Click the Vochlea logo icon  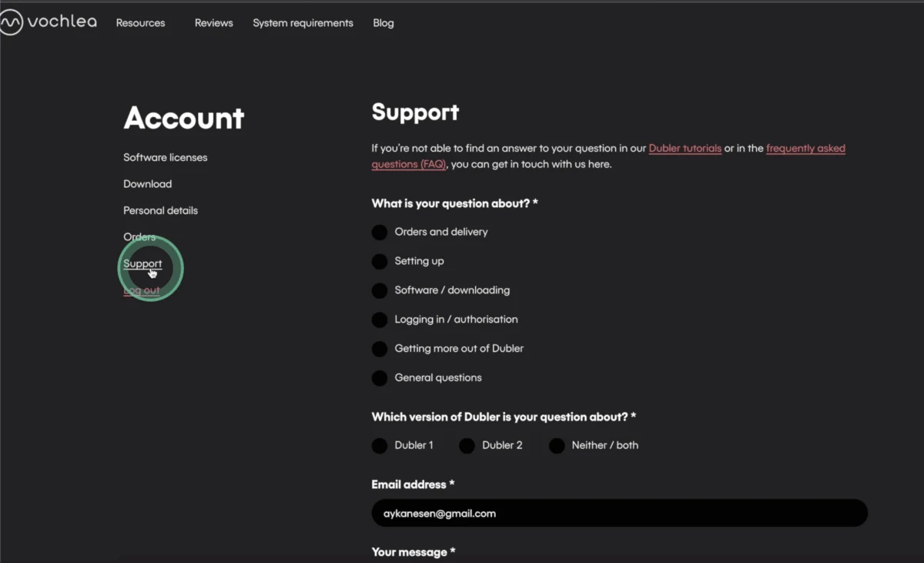pyautogui.click(x=11, y=23)
